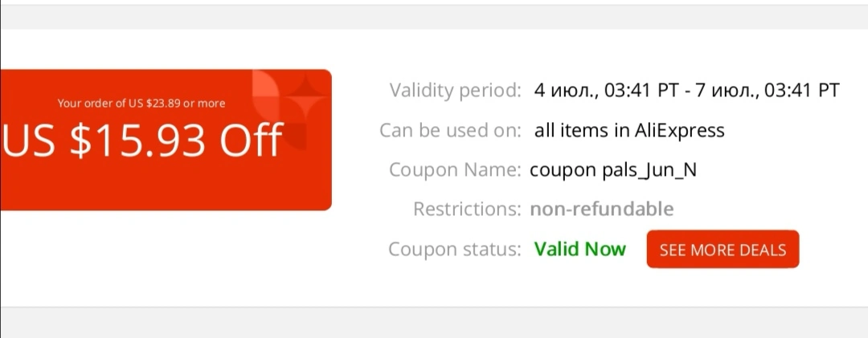
Task: Click the green 'Valid Now' status
Action: click(580, 250)
